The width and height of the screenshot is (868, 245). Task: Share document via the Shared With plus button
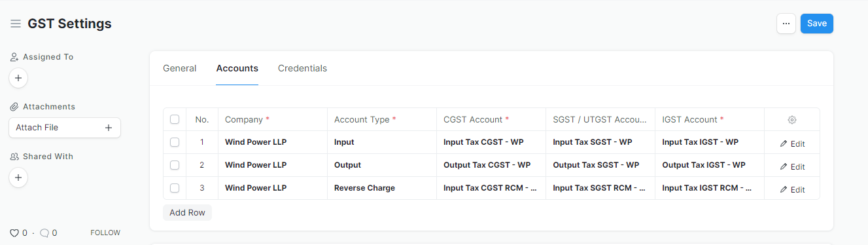click(x=18, y=178)
